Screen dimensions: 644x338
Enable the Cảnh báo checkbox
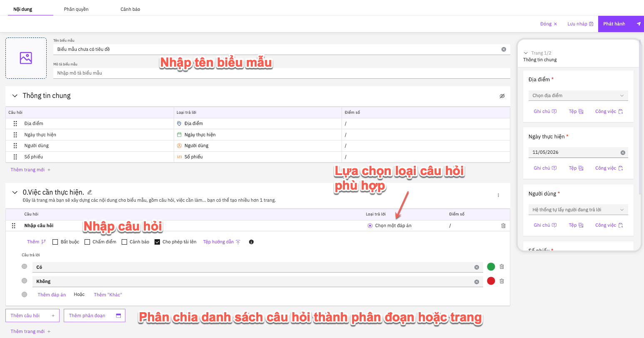(124, 242)
